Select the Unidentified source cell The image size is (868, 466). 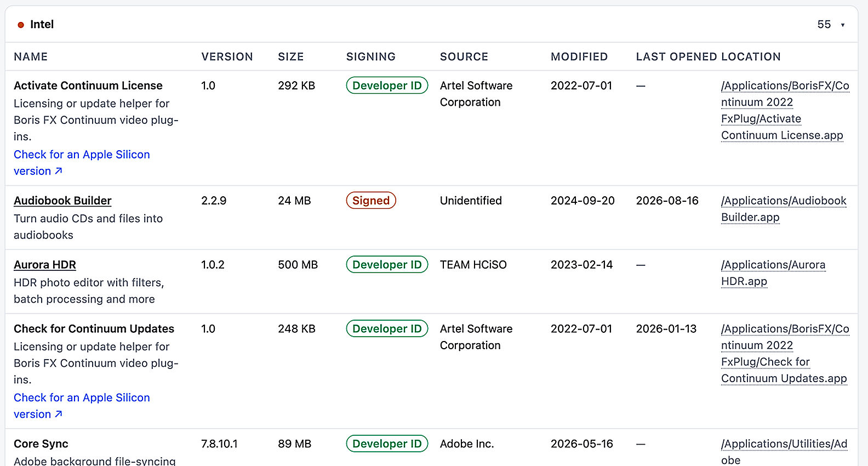coord(471,201)
